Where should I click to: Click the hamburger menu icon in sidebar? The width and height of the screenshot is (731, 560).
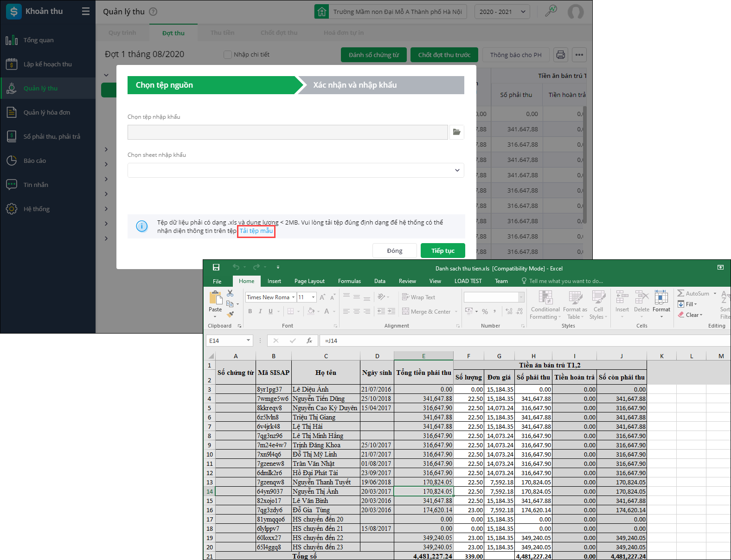tap(86, 11)
